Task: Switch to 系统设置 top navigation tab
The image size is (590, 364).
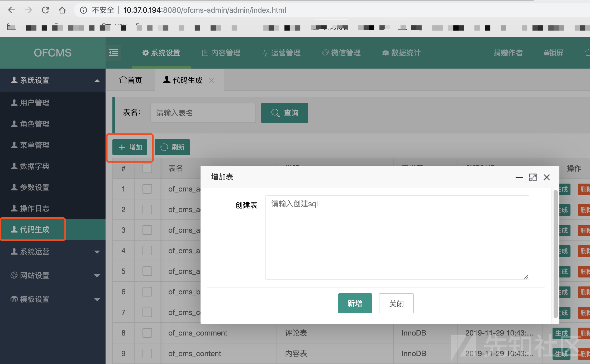Action: [161, 53]
